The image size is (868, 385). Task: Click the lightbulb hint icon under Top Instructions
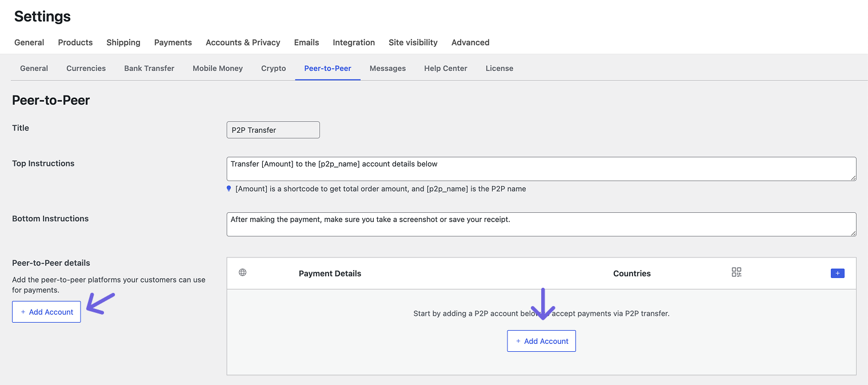(x=229, y=188)
